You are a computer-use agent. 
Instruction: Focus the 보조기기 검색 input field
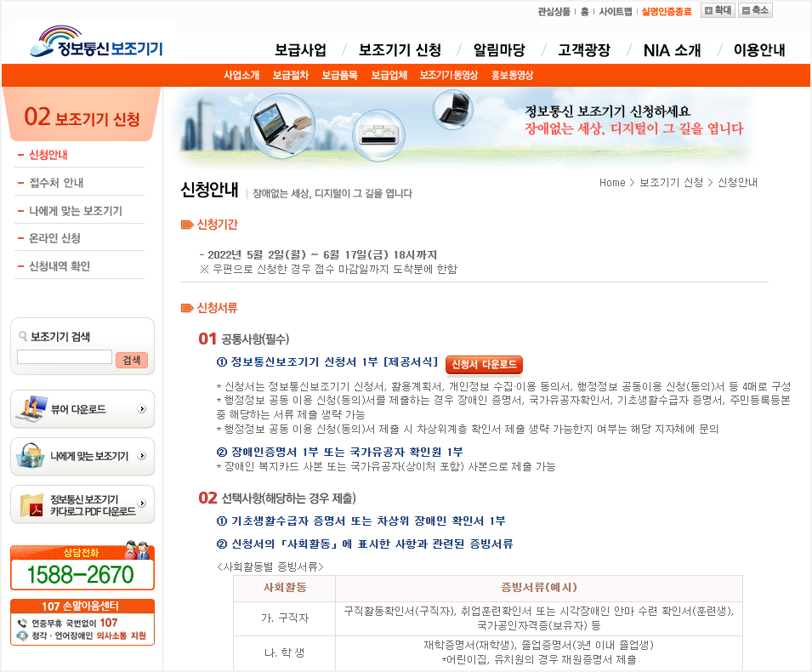pos(65,357)
